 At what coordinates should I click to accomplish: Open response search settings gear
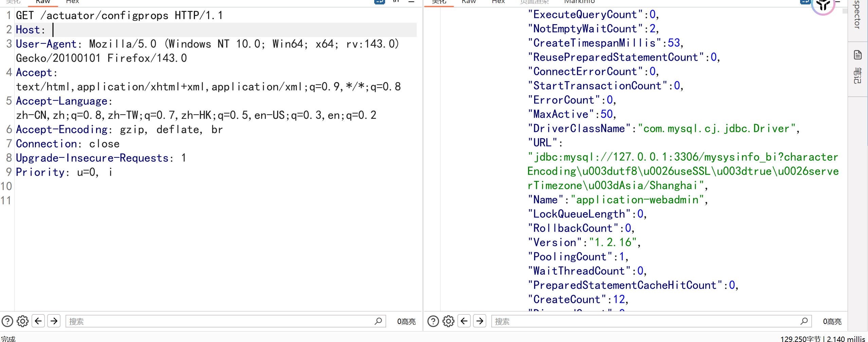point(449,321)
